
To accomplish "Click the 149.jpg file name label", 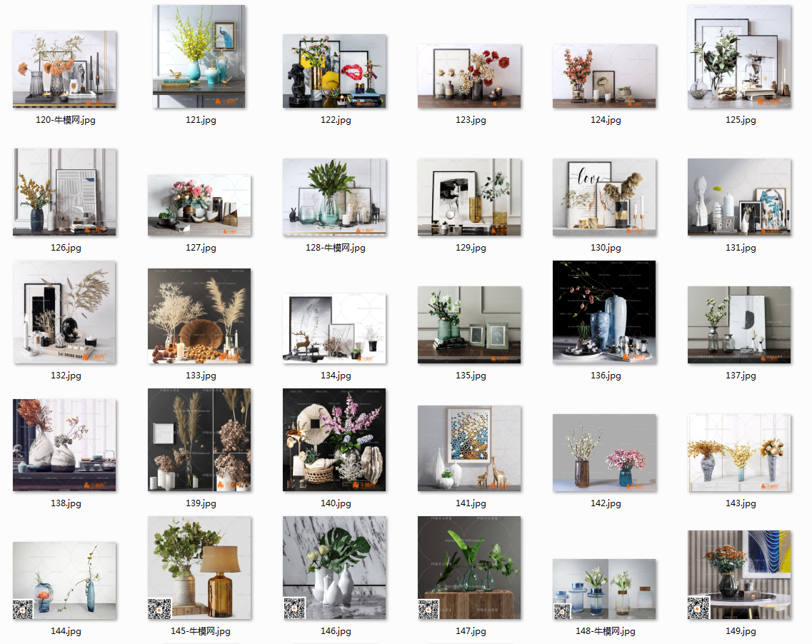I will [x=740, y=631].
